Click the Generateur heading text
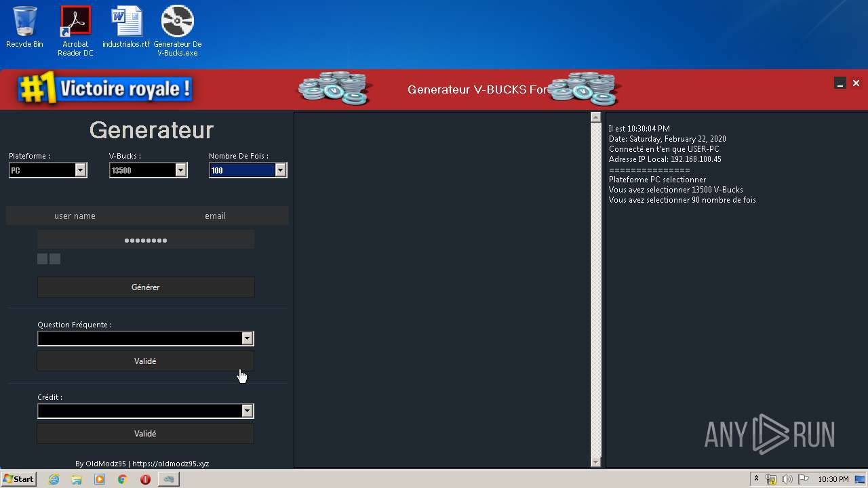 pyautogui.click(x=151, y=129)
